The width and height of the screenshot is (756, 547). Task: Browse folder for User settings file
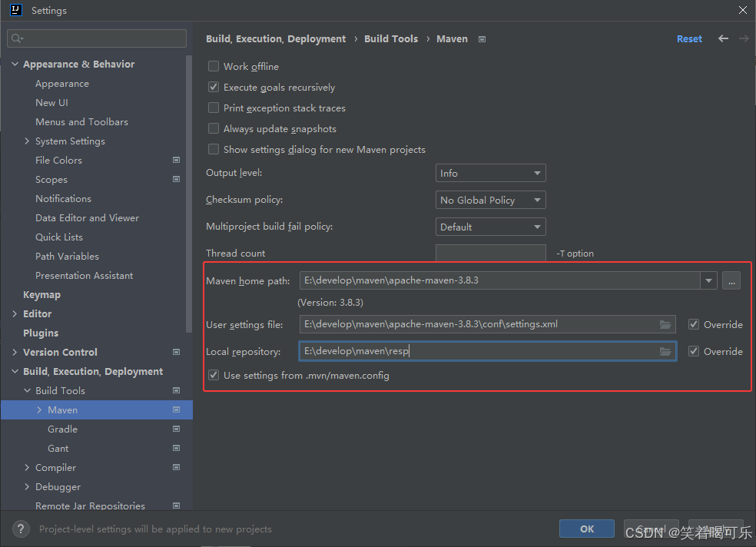click(x=665, y=324)
